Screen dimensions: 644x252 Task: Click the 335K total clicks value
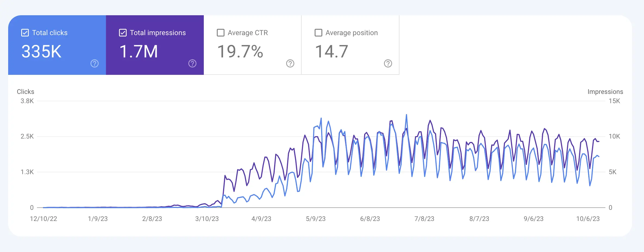click(41, 51)
